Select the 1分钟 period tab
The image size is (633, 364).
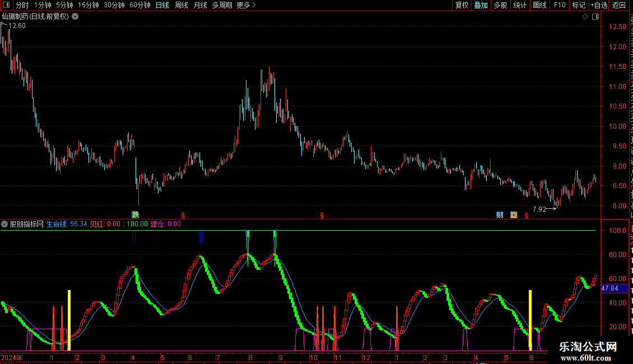[x=43, y=5]
